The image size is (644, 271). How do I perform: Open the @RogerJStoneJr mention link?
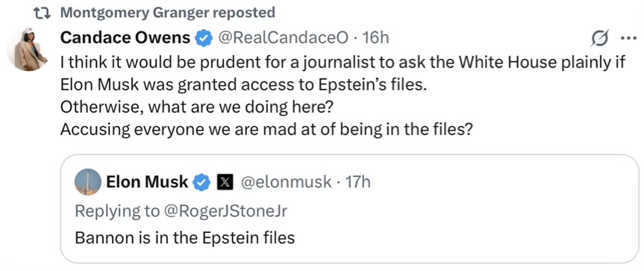coord(225,211)
